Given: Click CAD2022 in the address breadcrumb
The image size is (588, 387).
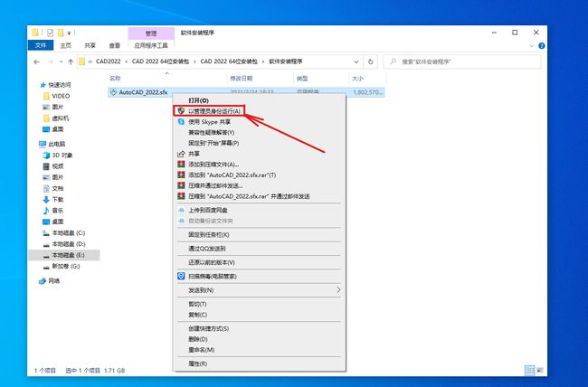Looking at the screenshot, I should [x=109, y=61].
